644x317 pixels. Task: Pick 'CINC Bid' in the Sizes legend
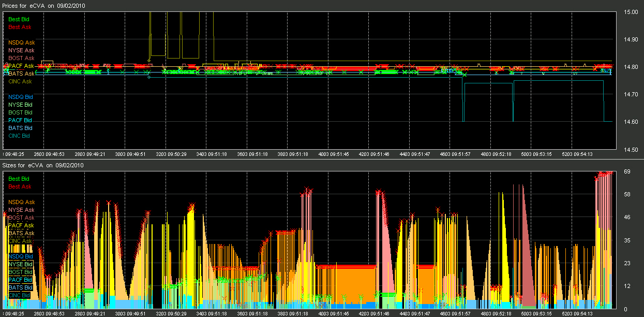(x=19, y=295)
